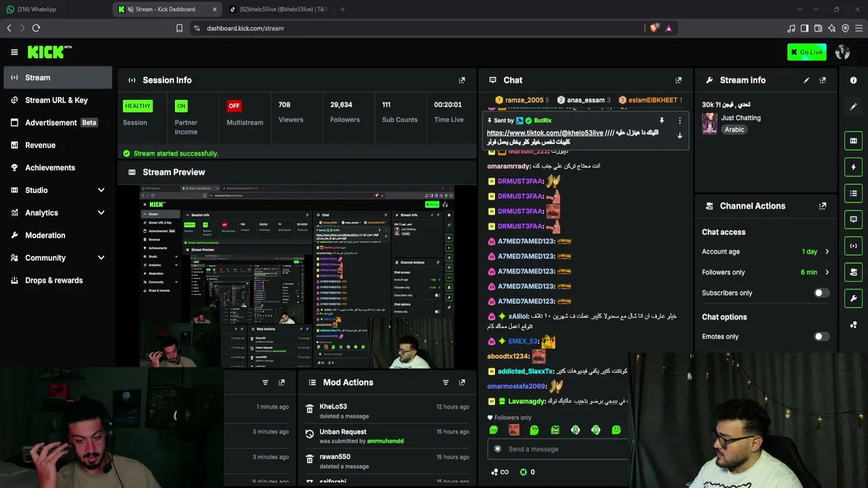Pop out the Session Info panel

pyautogui.click(x=462, y=80)
